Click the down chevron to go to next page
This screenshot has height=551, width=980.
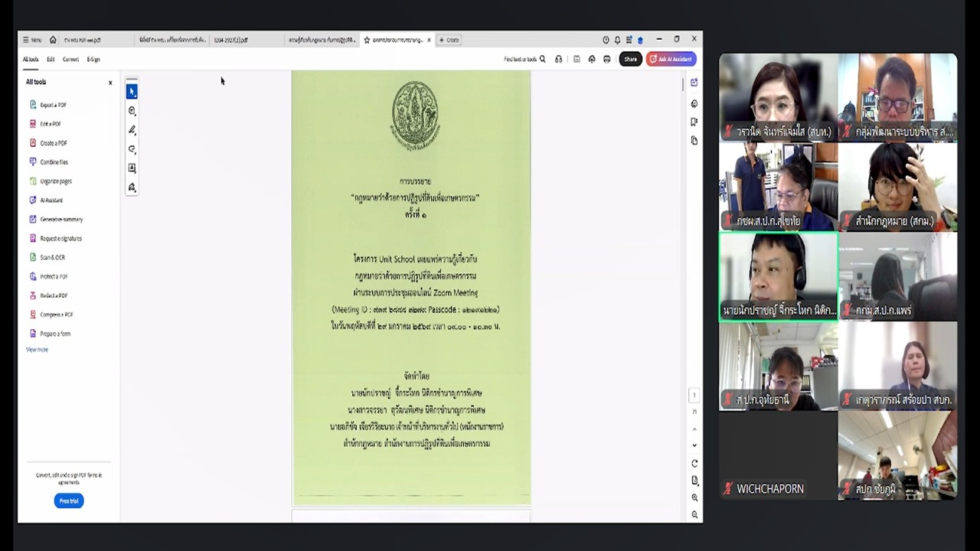pyautogui.click(x=694, y=444)
